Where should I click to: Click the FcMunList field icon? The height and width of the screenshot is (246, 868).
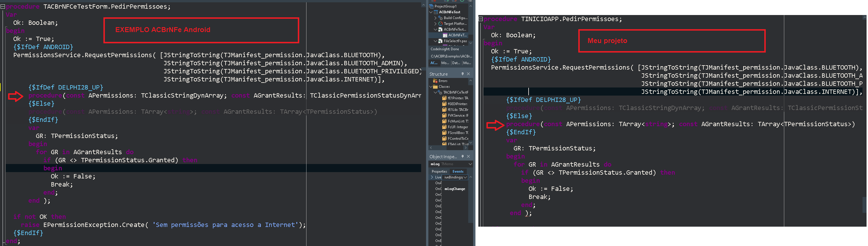(x=444, y=121)
